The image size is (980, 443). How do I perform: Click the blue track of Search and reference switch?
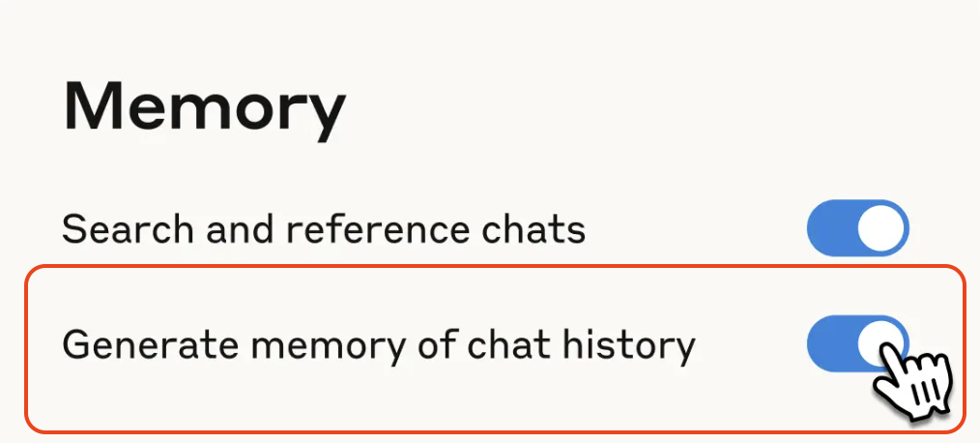831,227
